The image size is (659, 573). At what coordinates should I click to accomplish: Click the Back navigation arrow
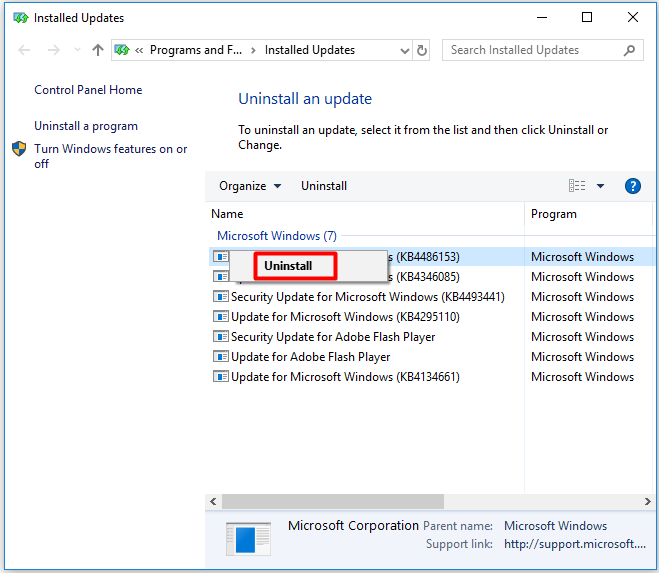pos(24,50)
